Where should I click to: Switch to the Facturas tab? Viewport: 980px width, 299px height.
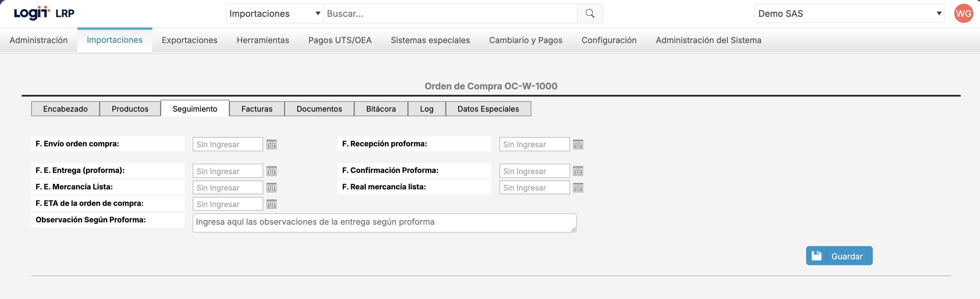tap(257, 109)
